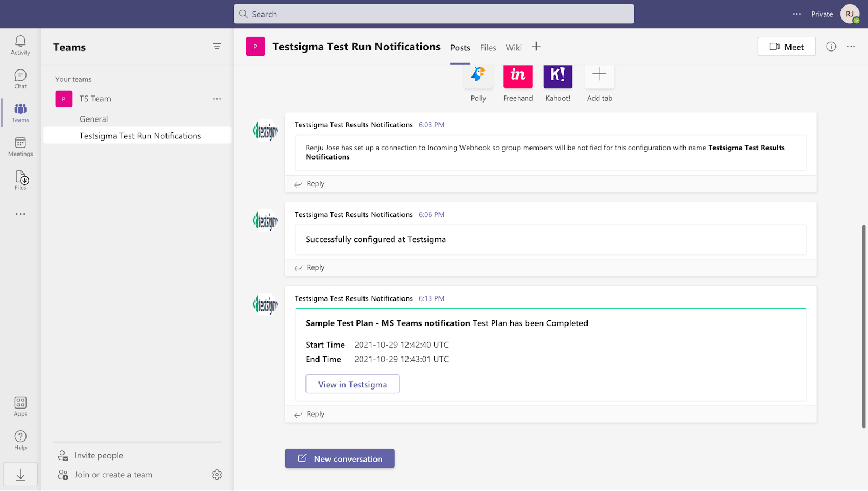Click View in Testsigma

pyautogui.click(x=352, y=384)
